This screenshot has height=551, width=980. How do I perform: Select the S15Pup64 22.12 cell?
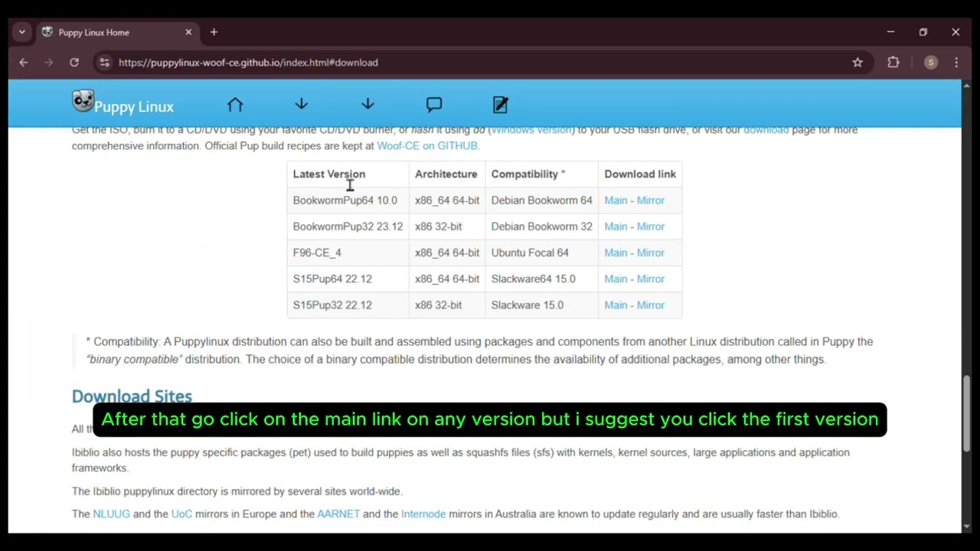tap(348, 279)
